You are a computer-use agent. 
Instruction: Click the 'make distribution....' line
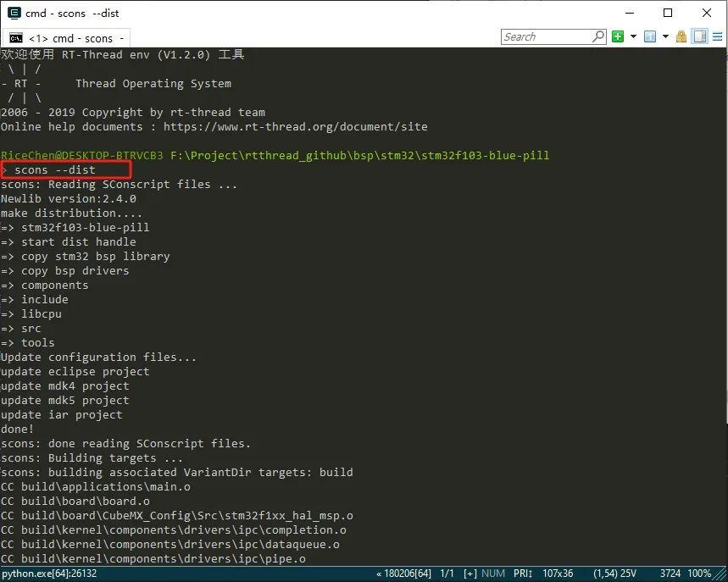pyautogui.click(x=71, y=213)
